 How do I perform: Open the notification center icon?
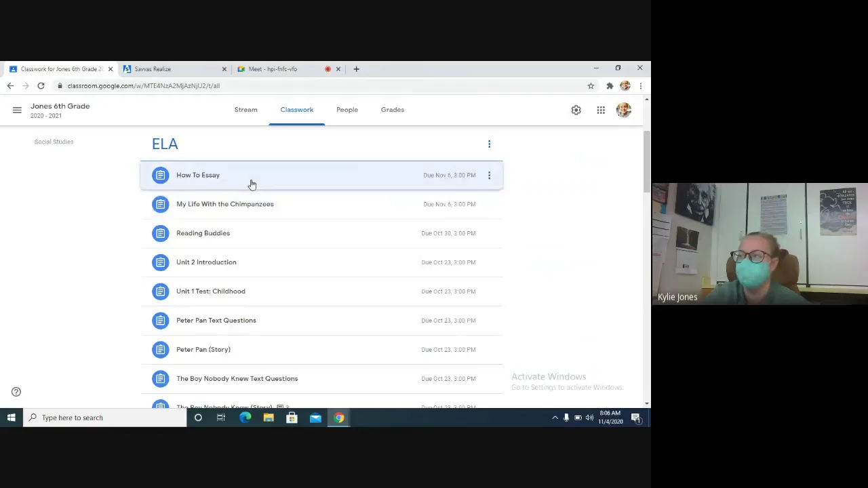636,418
